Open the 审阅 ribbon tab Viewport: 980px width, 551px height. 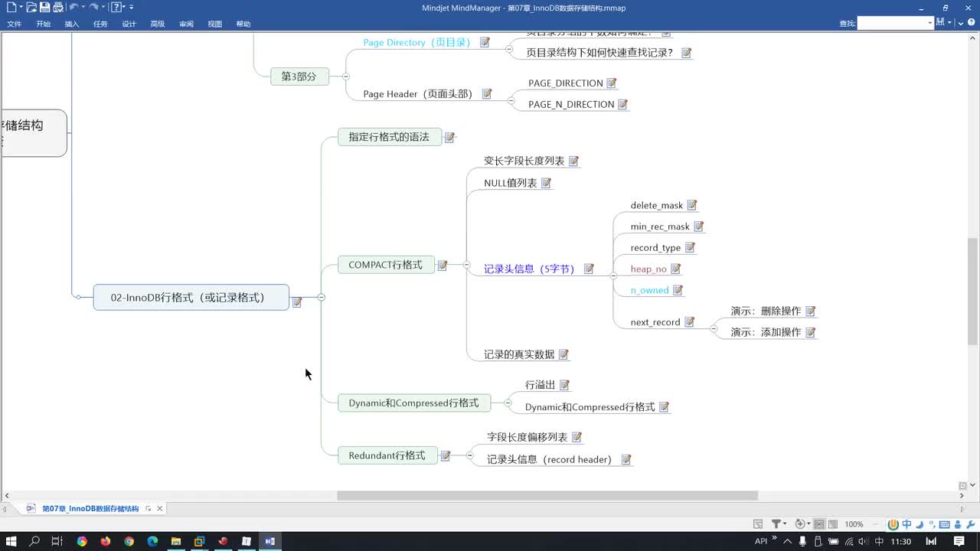tap(186, 24)
